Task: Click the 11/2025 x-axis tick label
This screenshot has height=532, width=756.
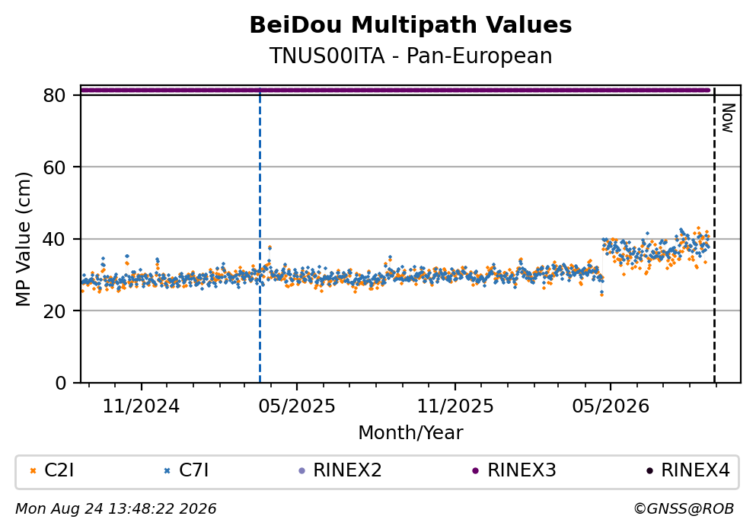Action: pyautogui.click(x=455, y=406)
